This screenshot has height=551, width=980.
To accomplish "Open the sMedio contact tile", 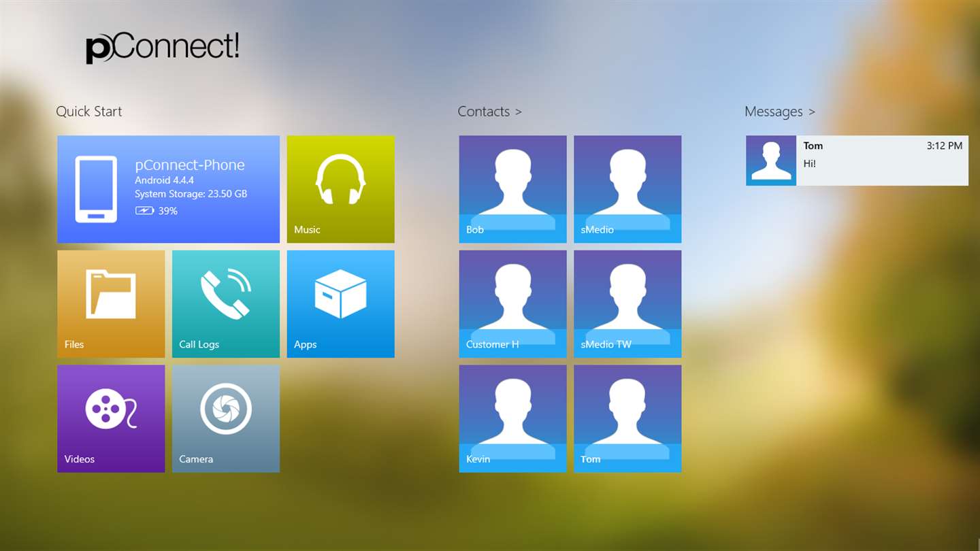I will tap(627, 189).
